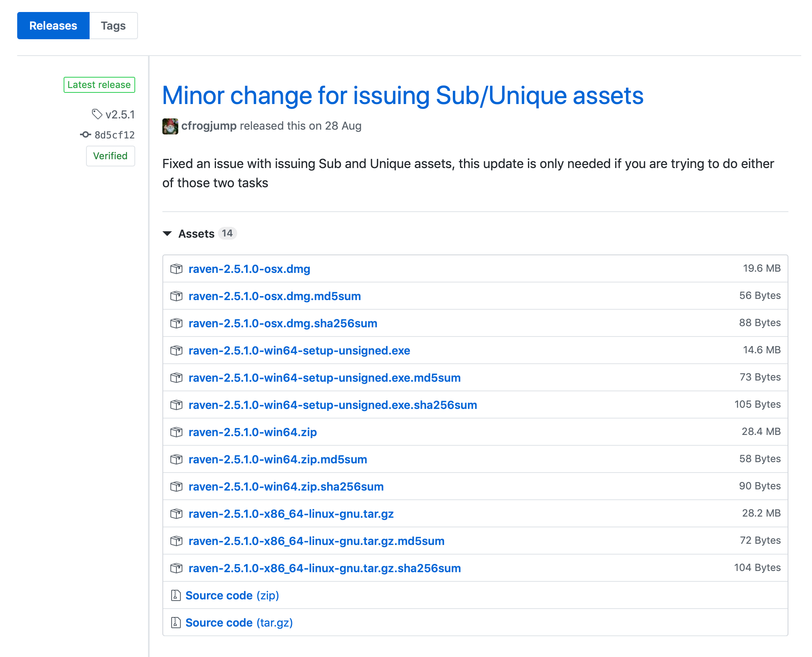Collapse the Assets section triangle
812x657 pixels.
[167, 234]
